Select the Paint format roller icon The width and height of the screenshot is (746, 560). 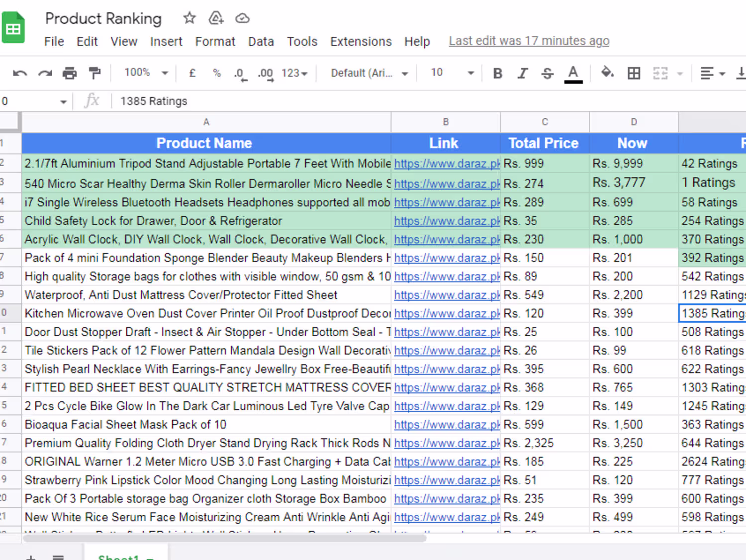point(94,73)
